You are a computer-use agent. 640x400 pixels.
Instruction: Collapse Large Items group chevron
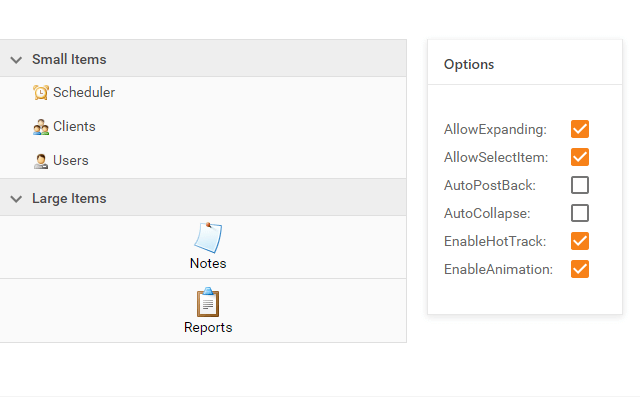[16, 199]
